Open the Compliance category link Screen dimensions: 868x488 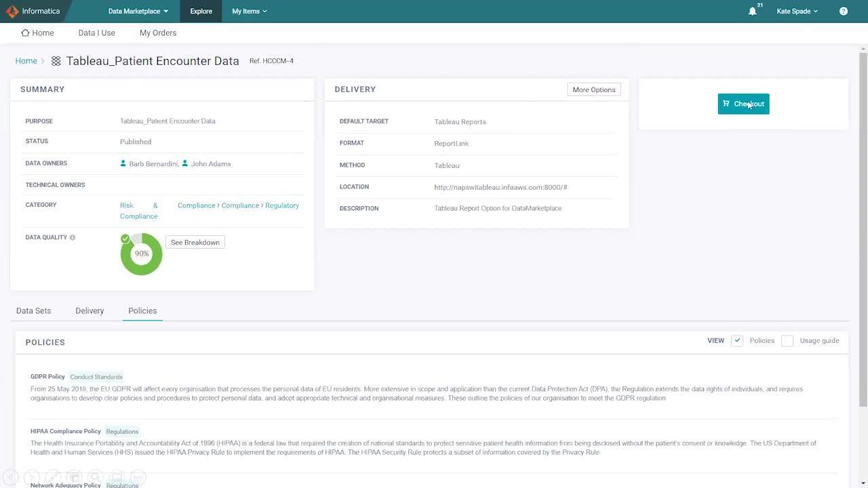[240, 205]
